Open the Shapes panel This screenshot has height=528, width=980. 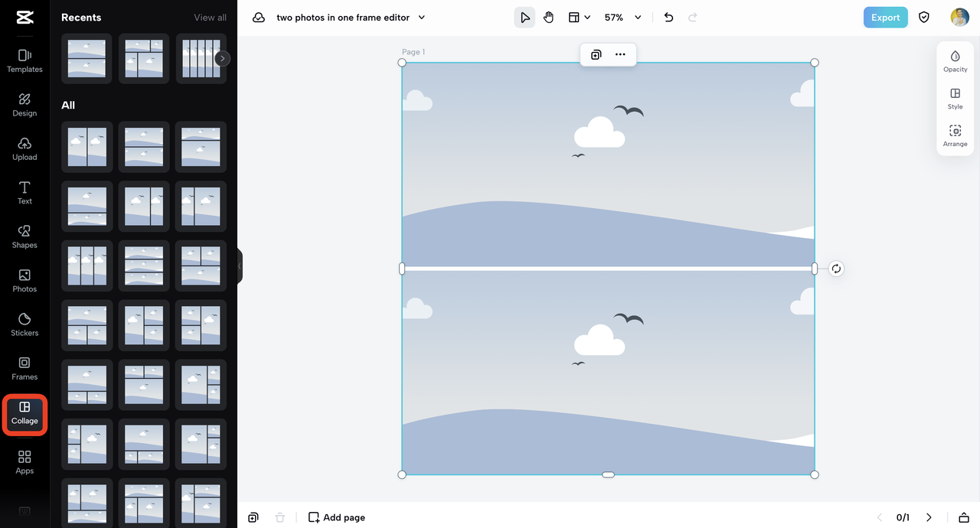(x=24, y=236)
